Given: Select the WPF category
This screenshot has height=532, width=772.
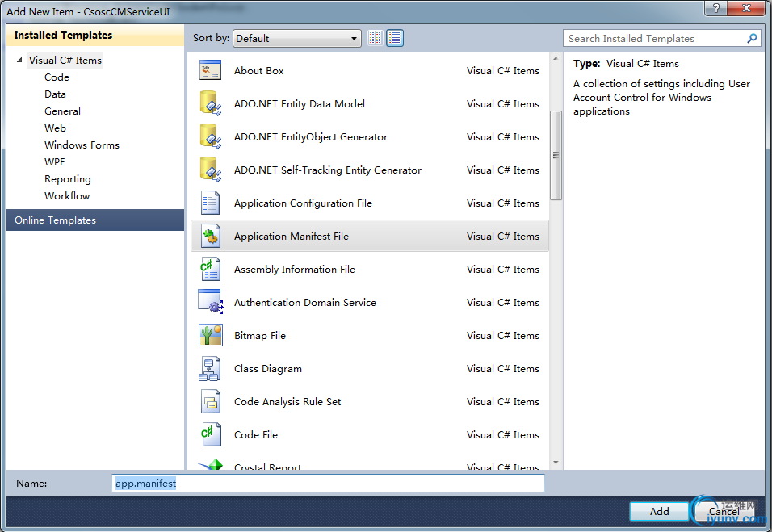Looking at the screenshot, I should pyautogui.click(x=55, y=162).
